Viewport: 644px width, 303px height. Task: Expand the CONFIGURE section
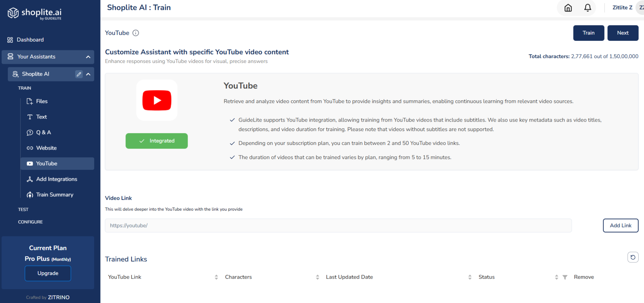[x=30, y=222]
